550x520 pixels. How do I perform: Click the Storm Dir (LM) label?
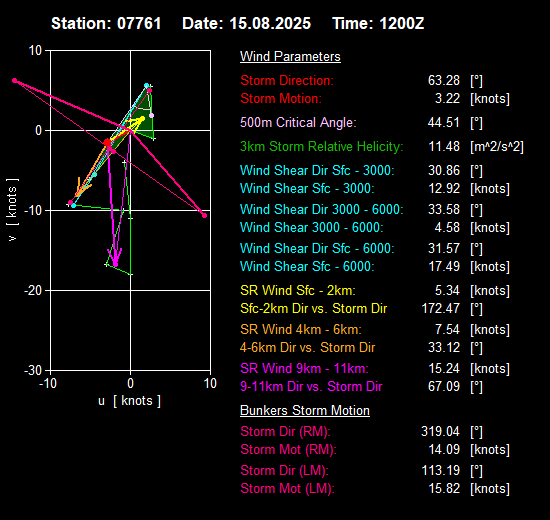tap(284, 471)
